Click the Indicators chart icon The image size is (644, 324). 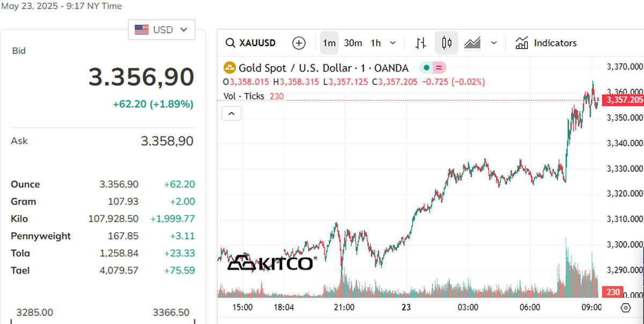click(x=522, y=43)
